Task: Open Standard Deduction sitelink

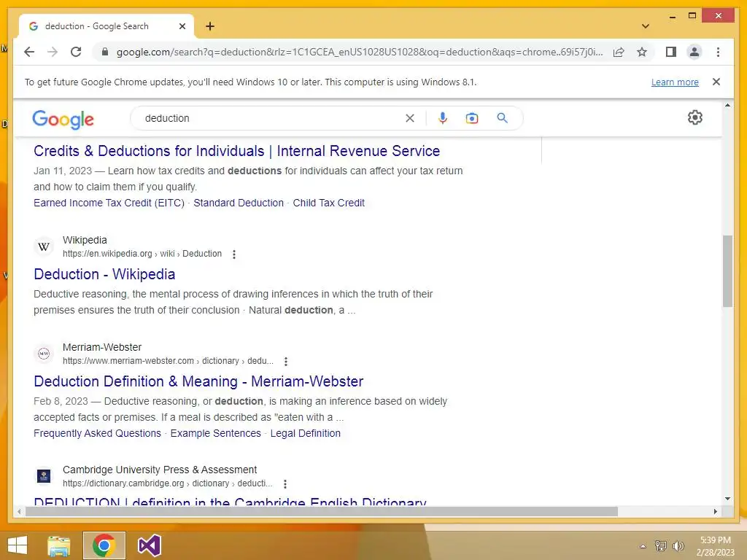Action: pyautogui.click(x=239, y=203)
